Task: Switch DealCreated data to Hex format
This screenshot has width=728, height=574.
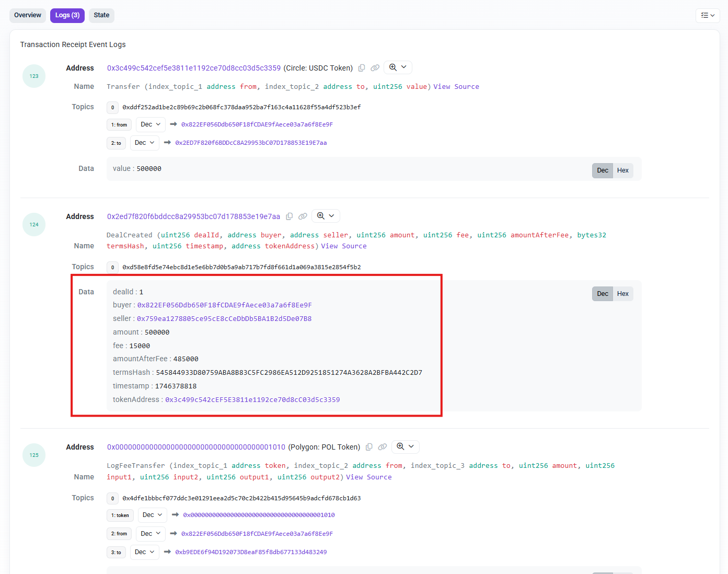Action: point(622,294)
